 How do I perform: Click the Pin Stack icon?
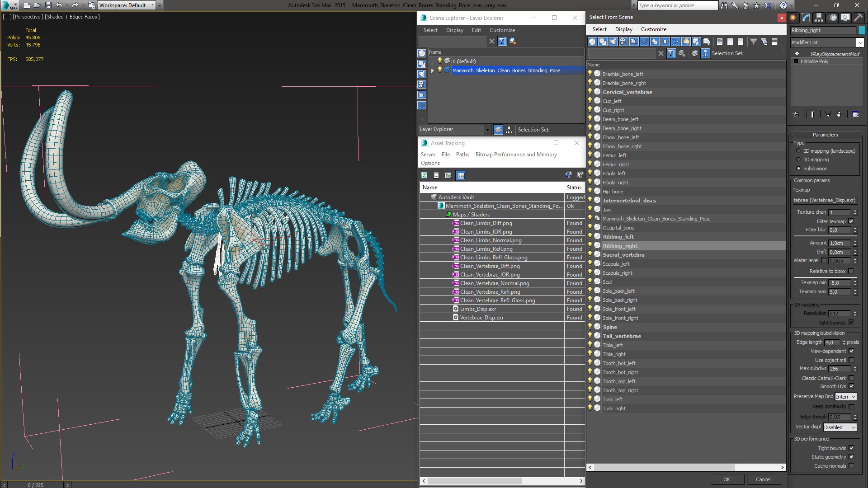point(797,114)
